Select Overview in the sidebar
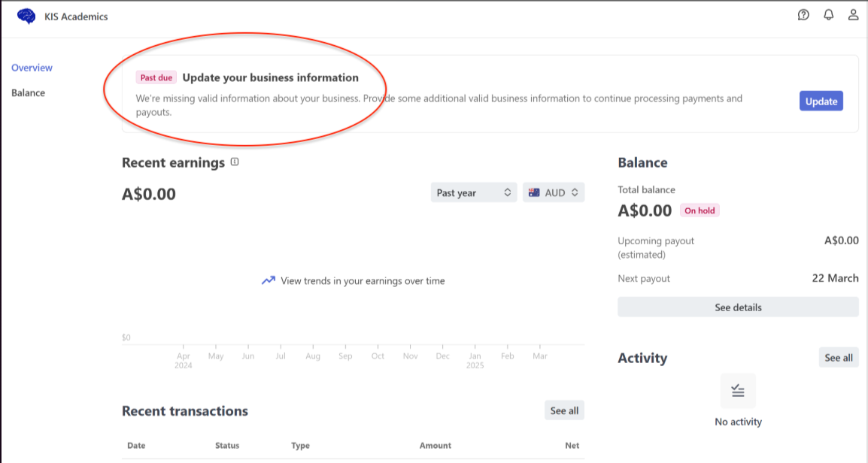Image resolution: width=868 pixels, height=463 pixels. pyautogui.click(x=32, y=68)
